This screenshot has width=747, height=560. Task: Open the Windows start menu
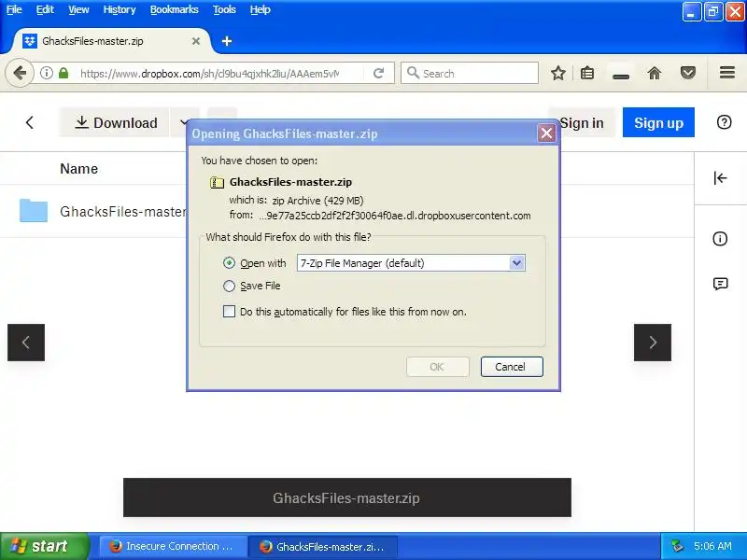pos(43,546)
